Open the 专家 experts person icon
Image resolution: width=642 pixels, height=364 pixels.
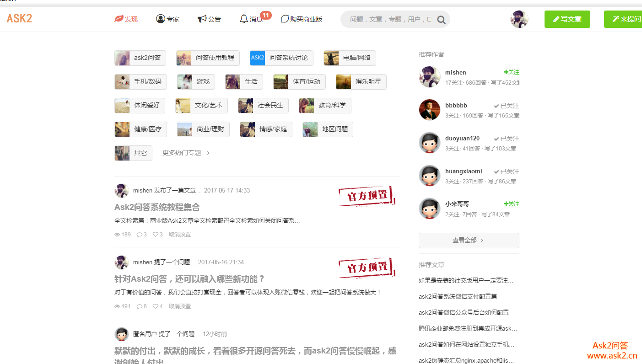pos(160,19)
